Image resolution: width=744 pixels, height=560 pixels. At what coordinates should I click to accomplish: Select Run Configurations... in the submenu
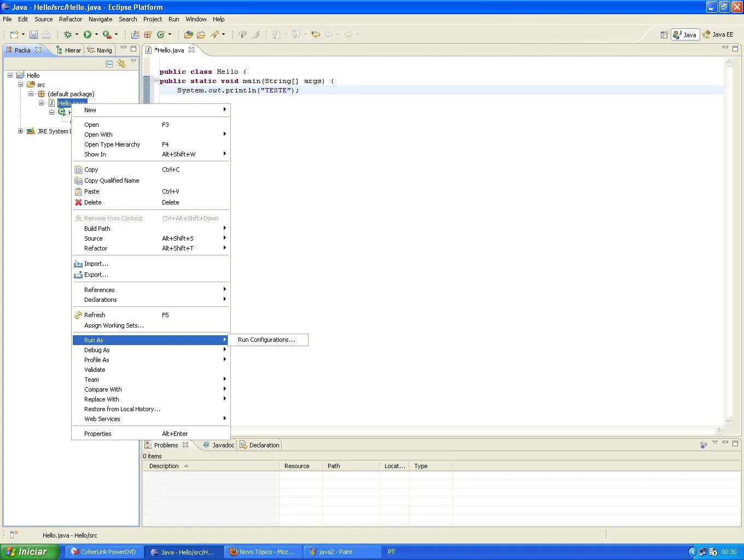click(266, 340)
